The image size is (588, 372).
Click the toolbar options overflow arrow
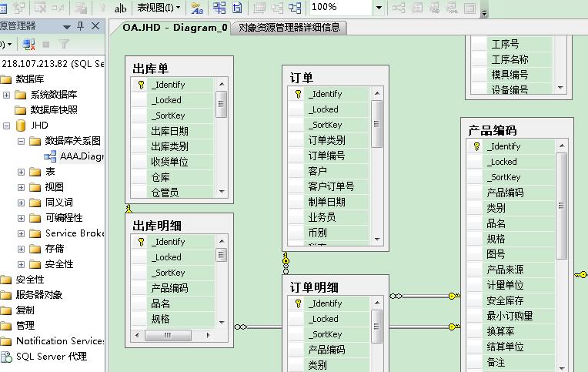click(x=484, y=13)
